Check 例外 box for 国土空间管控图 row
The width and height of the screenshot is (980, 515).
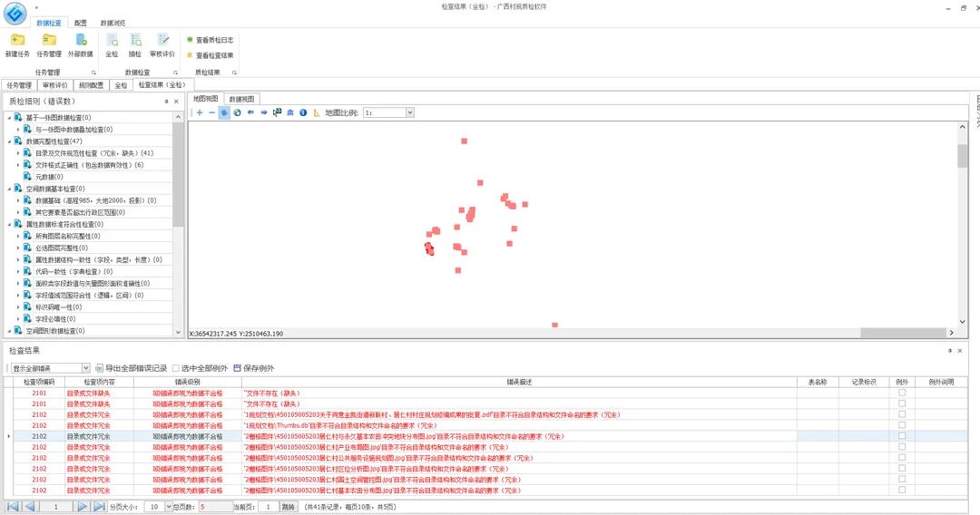tap(902, 480)
